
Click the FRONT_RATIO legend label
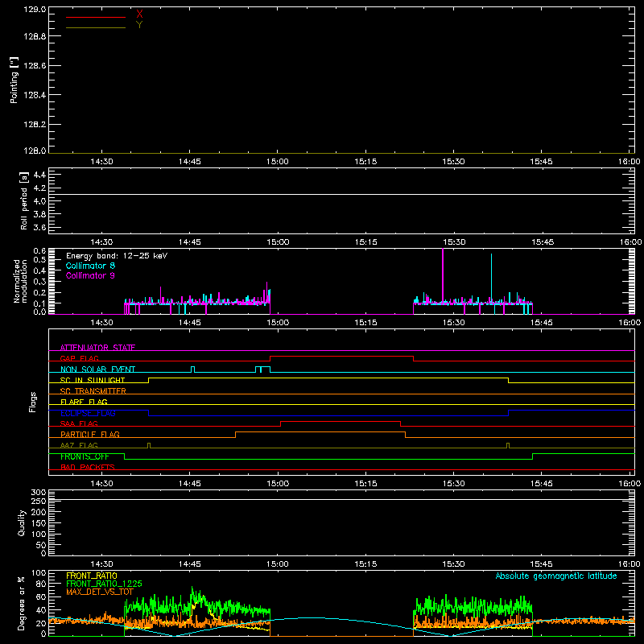[x=92, y=576]
